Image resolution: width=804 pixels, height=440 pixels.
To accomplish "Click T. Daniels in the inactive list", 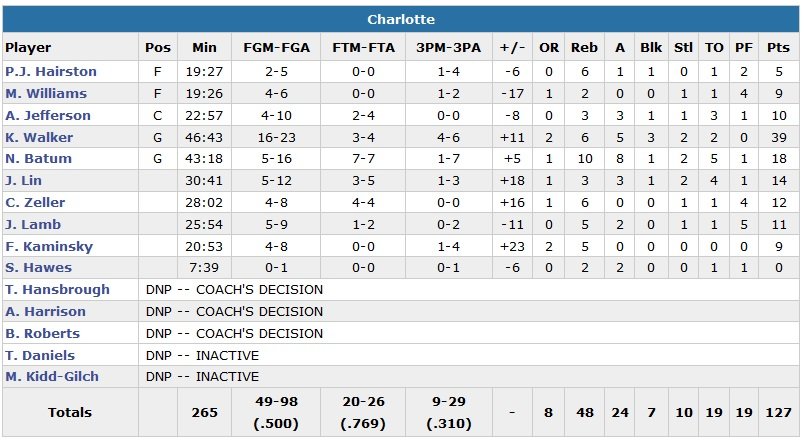I will 40,356.
